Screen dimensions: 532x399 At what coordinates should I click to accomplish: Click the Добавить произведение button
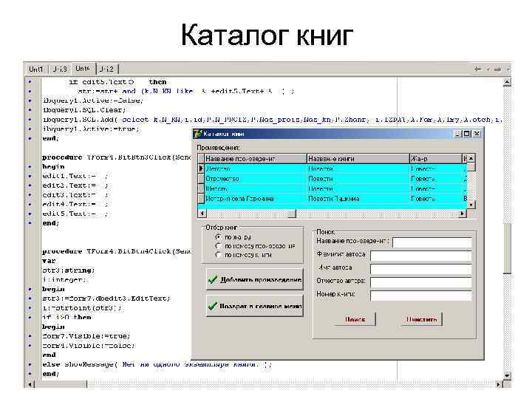click(x=254, y=279)
